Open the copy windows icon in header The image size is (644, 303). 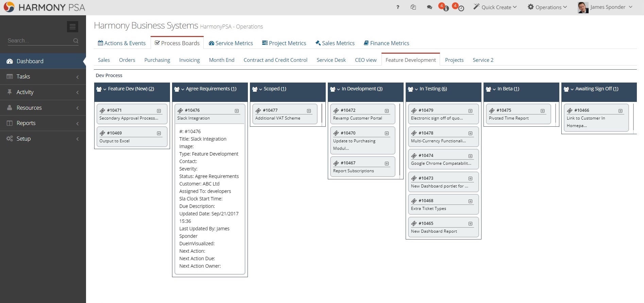tap(413, 7)
